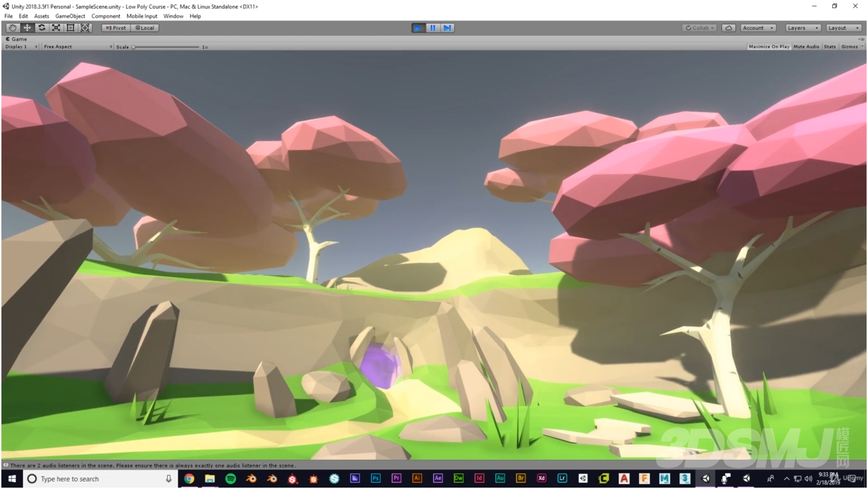Open the Free Aspect dropdown

pos(78,47)
